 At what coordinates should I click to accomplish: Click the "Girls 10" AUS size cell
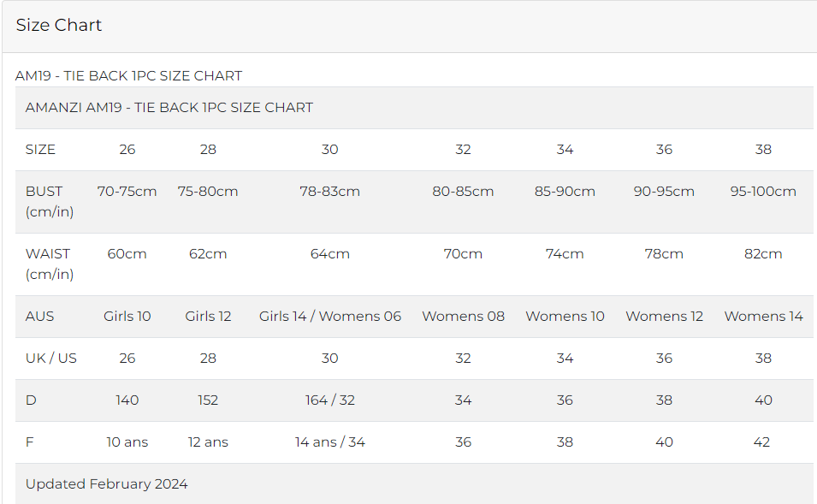tap(127, 317)
